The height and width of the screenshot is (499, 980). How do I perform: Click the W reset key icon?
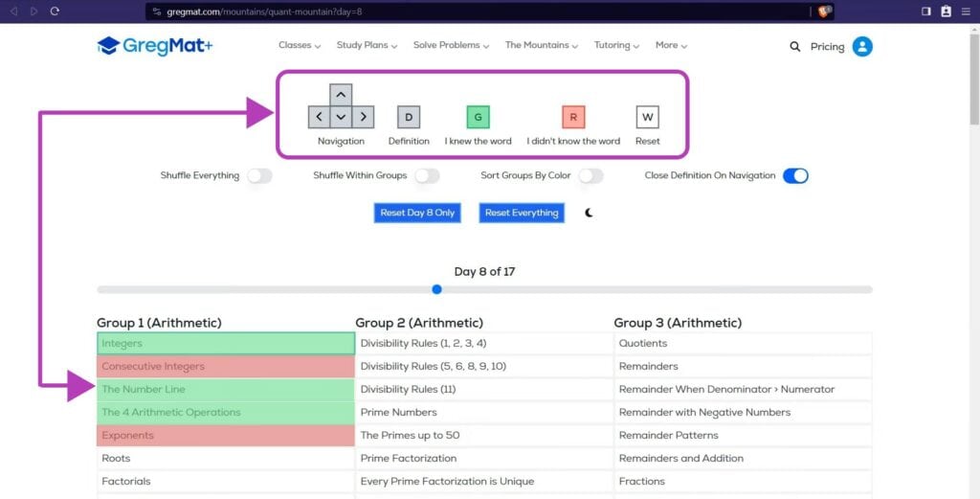648,117
